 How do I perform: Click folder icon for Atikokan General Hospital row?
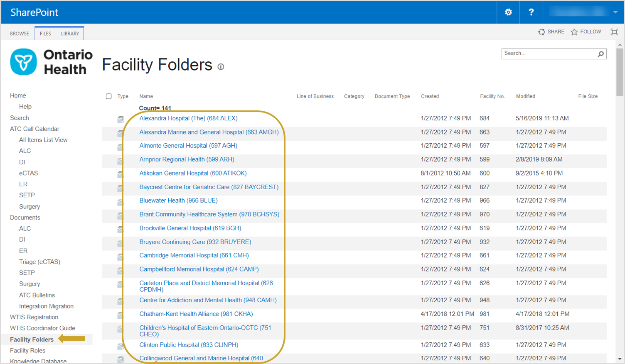coord(121,174)
